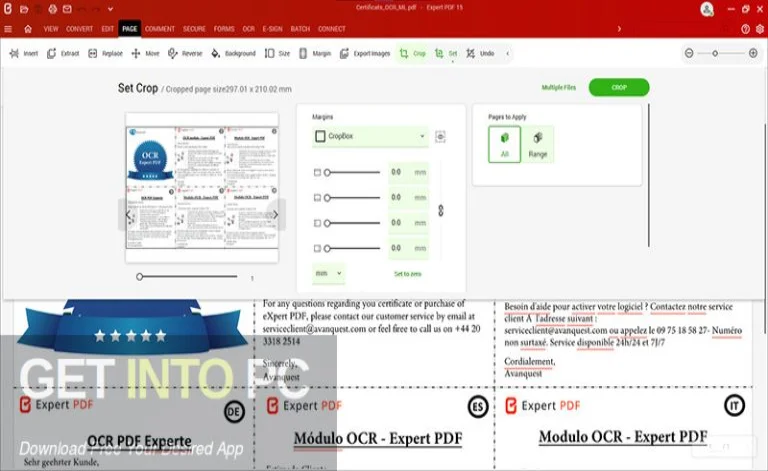The image size is (768, 471).
Task: Open the OCR tab
Action: click(x=248, y=29)
